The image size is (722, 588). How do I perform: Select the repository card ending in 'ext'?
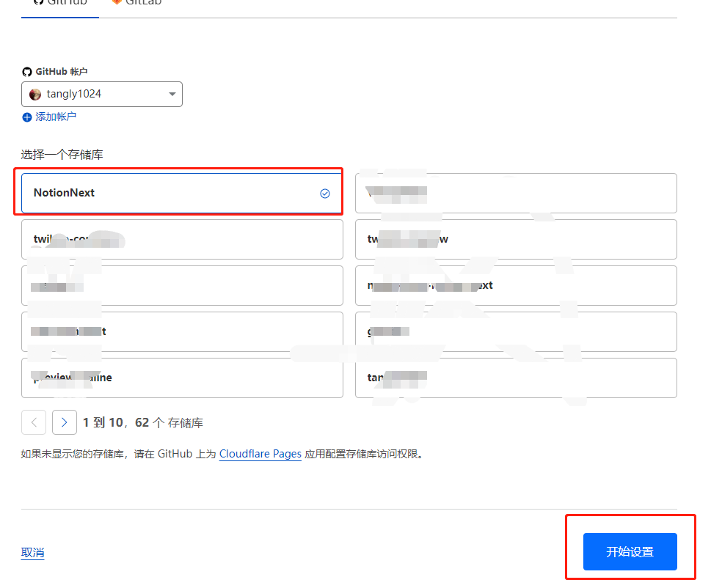(x=516, y=285)
